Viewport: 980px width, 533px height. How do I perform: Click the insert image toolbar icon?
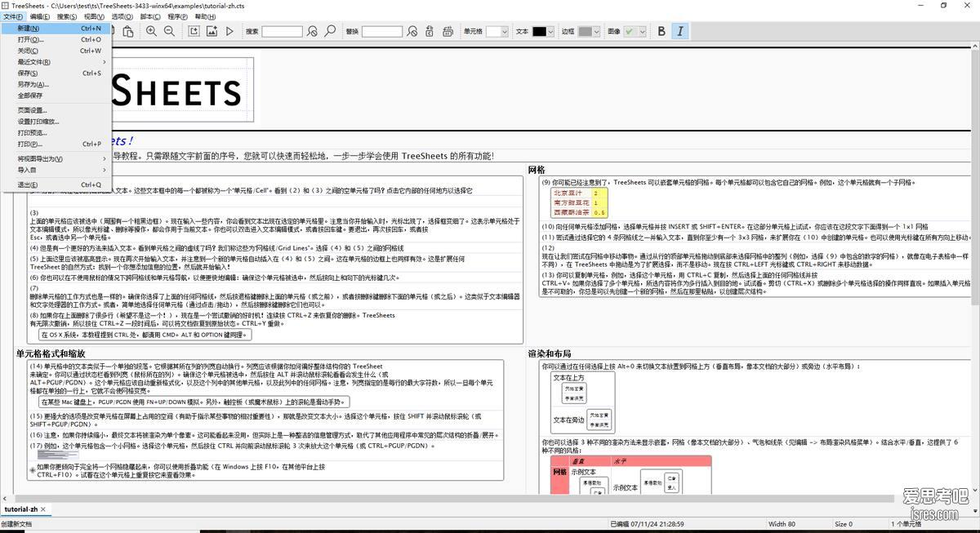(212, 31)
